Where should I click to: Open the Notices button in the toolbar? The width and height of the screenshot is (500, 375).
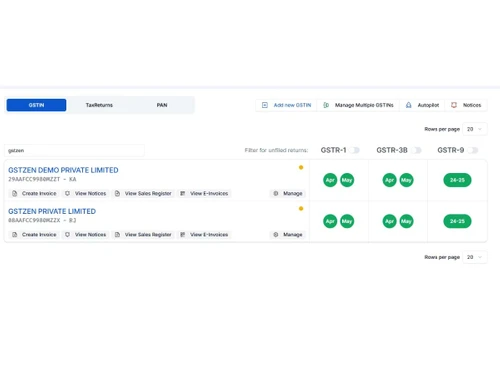pyautogui.click(x=466, y=105)
